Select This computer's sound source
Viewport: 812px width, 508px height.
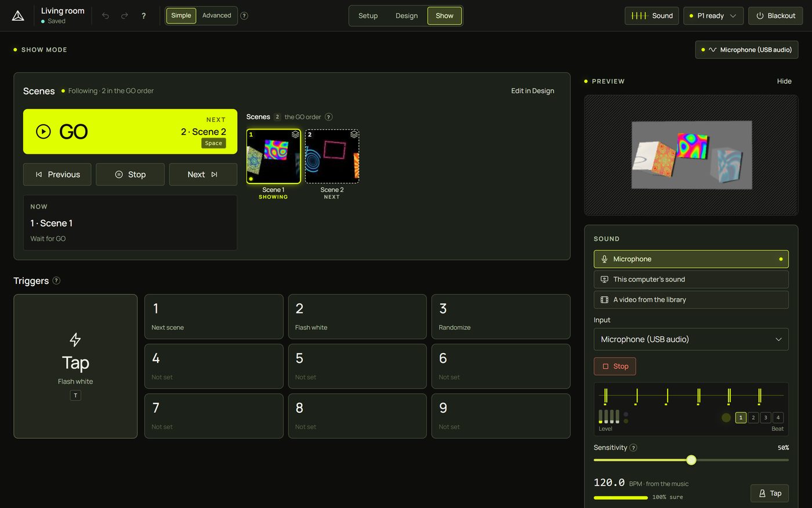point(691,279)
